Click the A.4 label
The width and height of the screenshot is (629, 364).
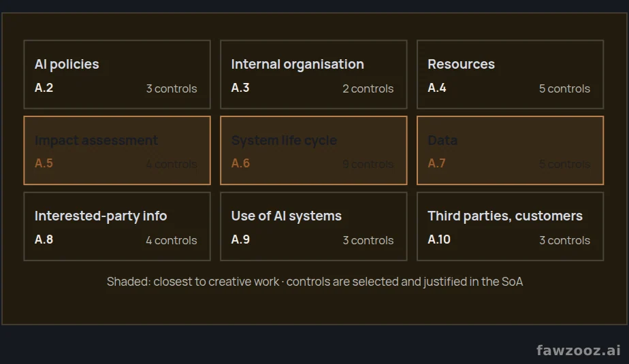pyautogui.click(x=437, y=88)
